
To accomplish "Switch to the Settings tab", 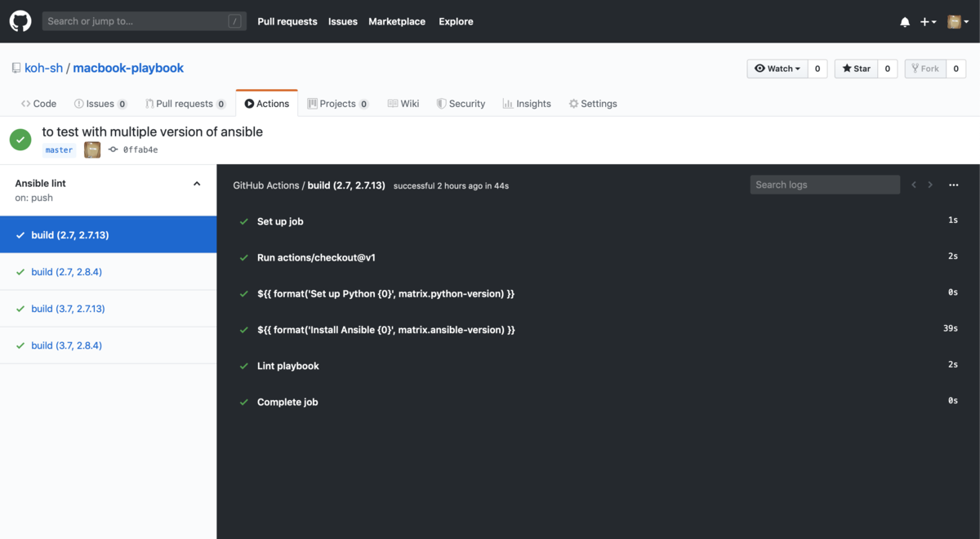I will tap(593, 104).
